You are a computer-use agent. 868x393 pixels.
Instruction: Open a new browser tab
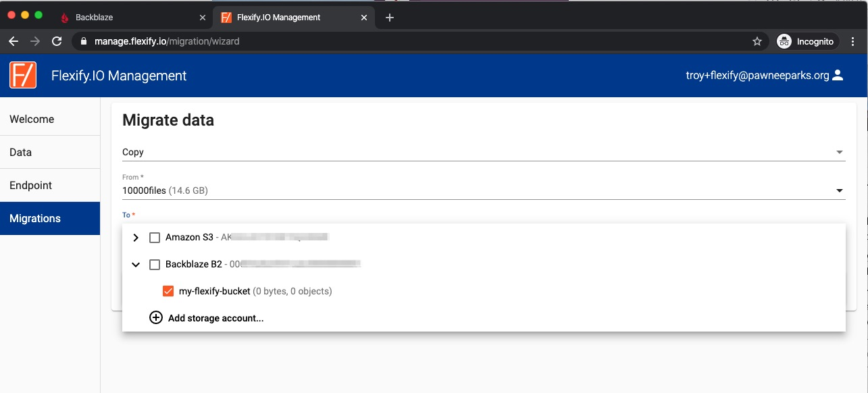(x=389, y=18)
